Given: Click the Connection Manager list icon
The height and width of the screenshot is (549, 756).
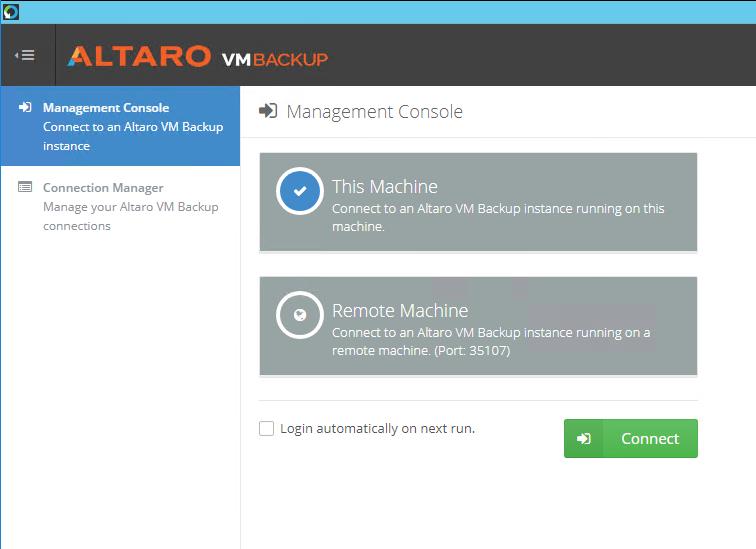Looking at the screenshot, I should point(25,187).
